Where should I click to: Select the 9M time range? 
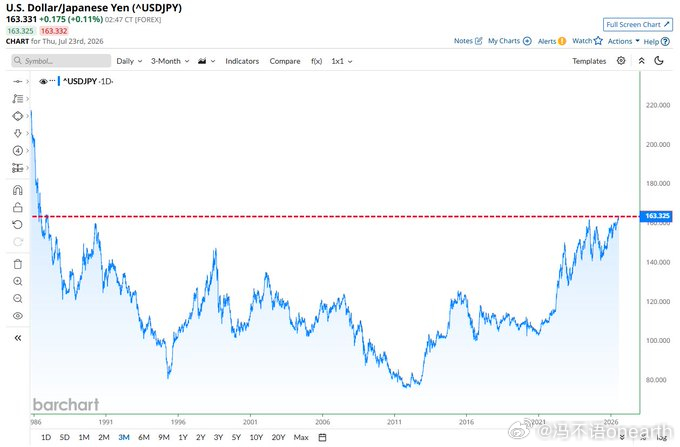[163, 437]
